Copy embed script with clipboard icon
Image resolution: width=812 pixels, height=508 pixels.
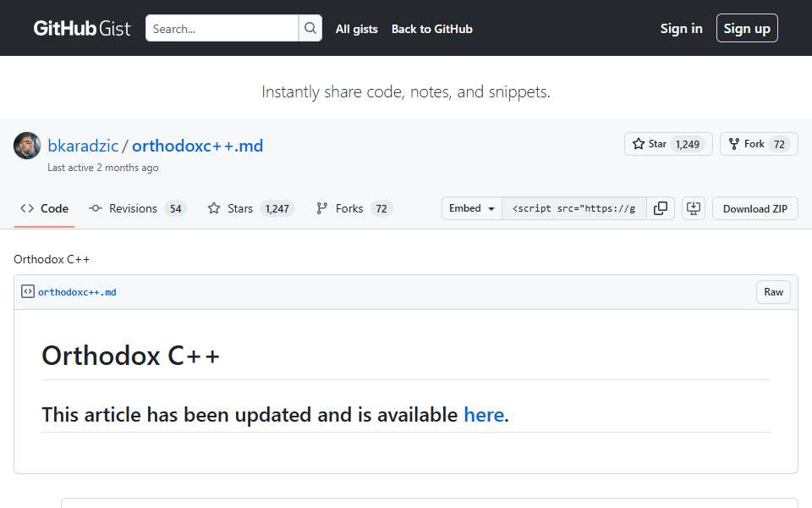click(x=661, y=208)
